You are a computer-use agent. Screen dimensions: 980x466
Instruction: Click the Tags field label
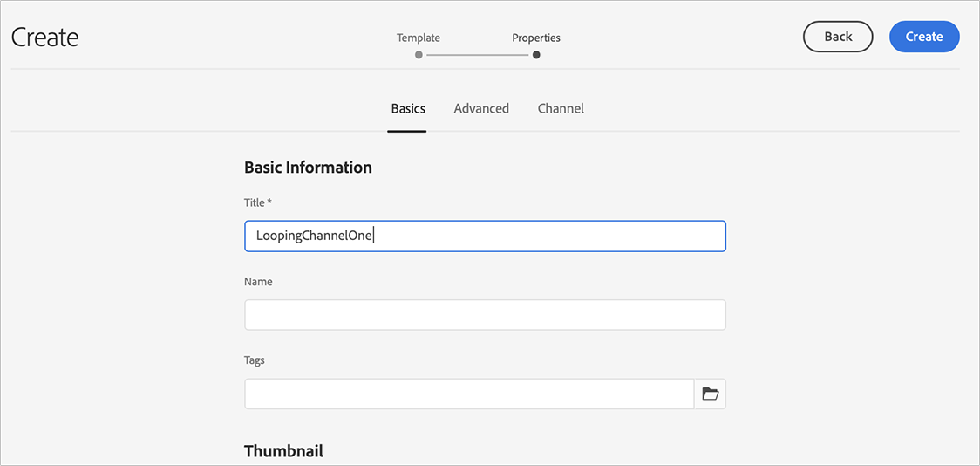click(x=255, y=360)
